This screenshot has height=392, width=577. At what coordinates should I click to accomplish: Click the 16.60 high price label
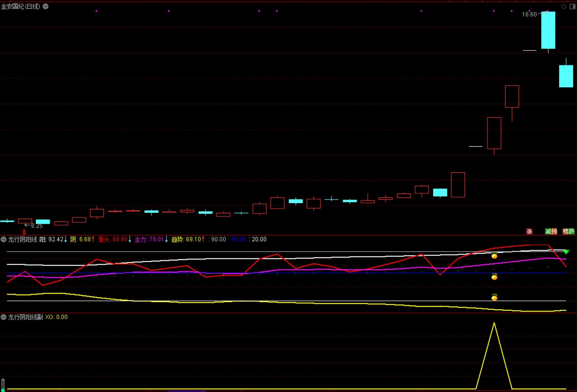click(x=529, y=14)
